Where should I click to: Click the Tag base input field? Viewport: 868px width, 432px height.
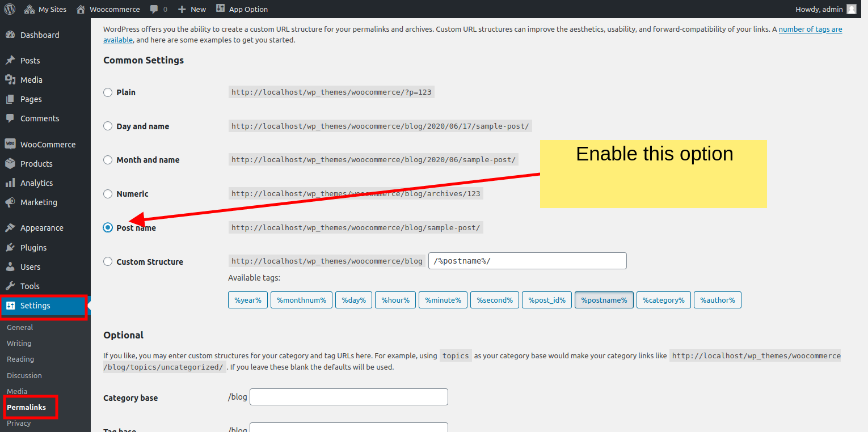point(349,427)
